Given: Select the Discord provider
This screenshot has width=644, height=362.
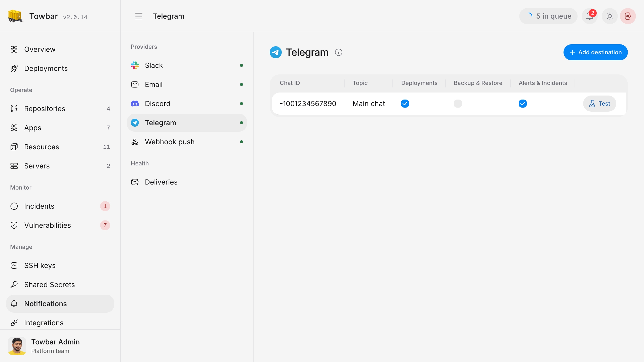Looking at the screenshot, I should (187, 104).
